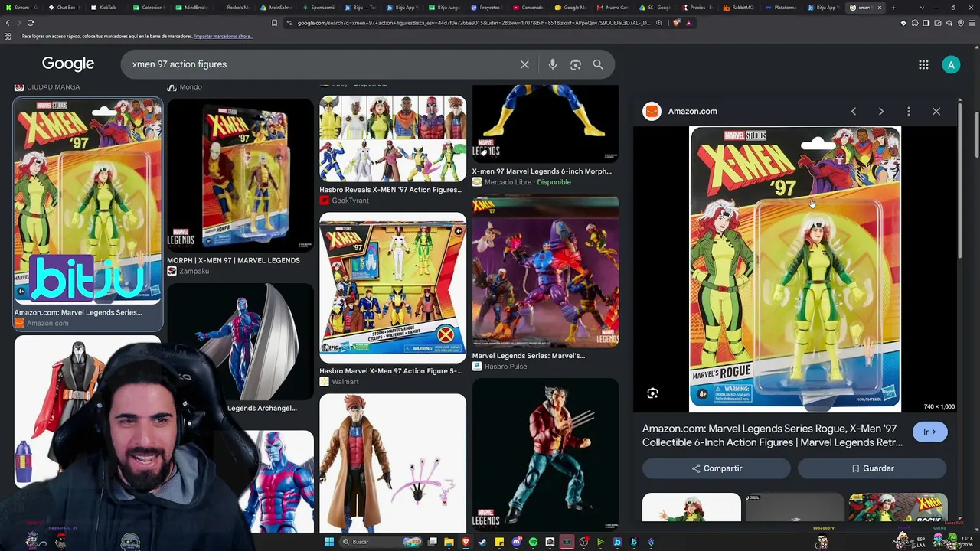This screenshot has height=551, width=980.
Task: Start a voice search with the microphone
Action: [x=552, y=64]
